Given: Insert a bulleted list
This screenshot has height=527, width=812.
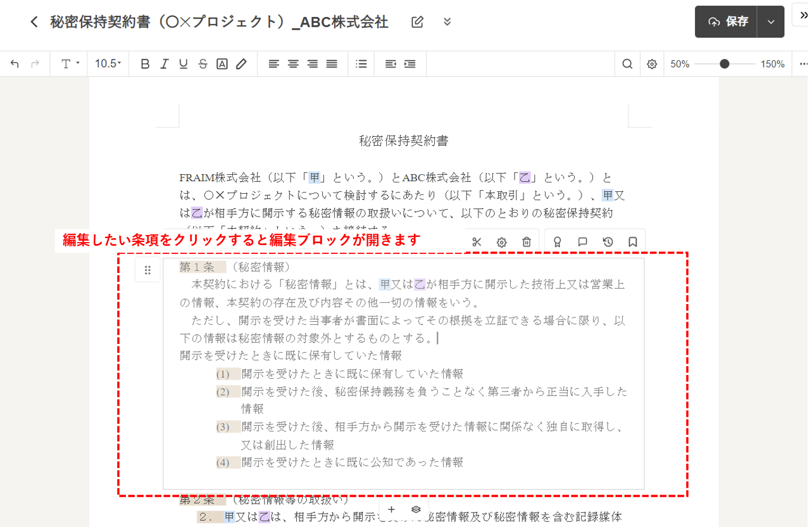Looking at the screenshot, I should click(x=361, y=64).
